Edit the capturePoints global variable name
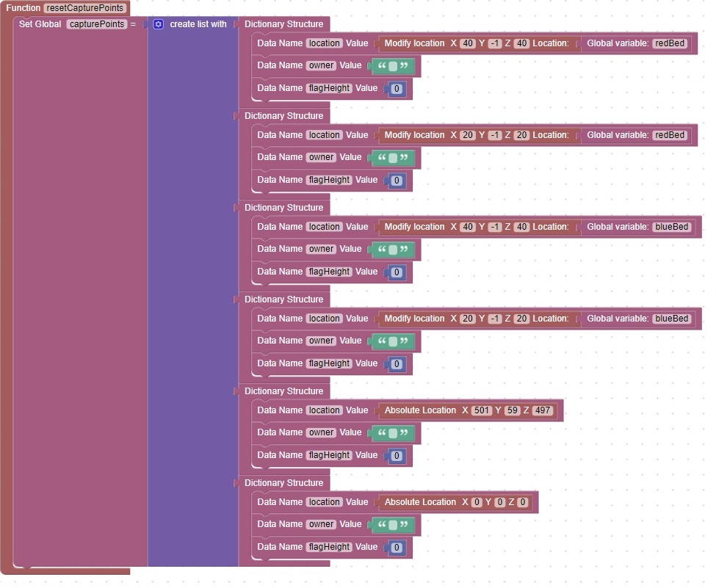Screen dimensions: 716x588 97,24
